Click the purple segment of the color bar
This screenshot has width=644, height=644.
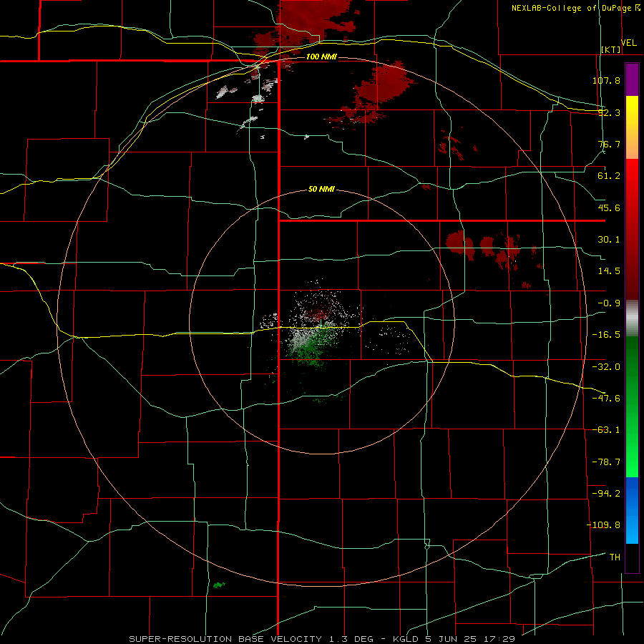[632, 79]
